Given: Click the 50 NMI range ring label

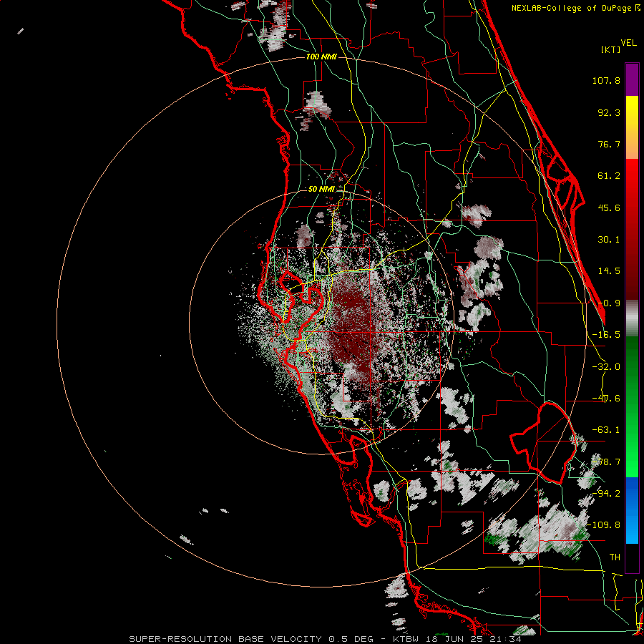Looking at the screenshot, I should 321,189.
